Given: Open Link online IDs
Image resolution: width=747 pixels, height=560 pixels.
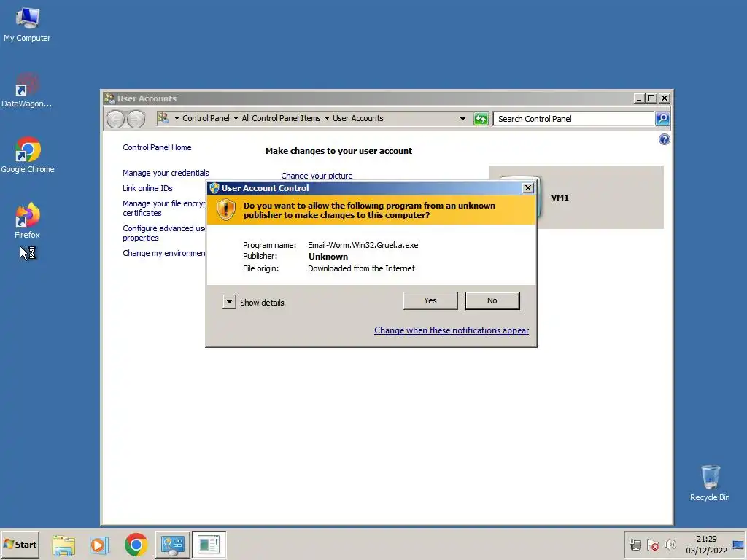Looking at the screenshot, I should click(147, 188).
